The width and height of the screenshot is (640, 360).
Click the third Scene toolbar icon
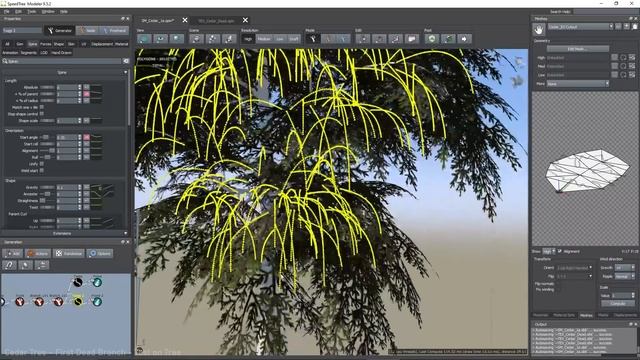[229, 39]
